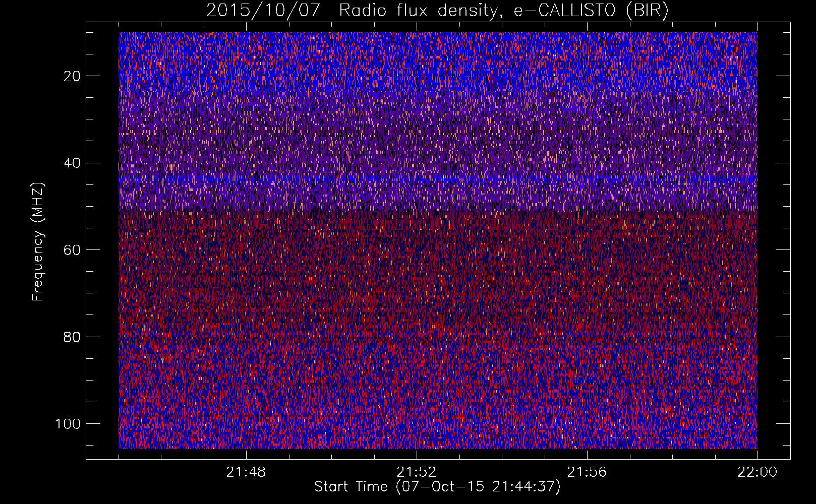Click the '100' frequency tick label
Viewport: 816px width, 504px height.
coord(68,424)
